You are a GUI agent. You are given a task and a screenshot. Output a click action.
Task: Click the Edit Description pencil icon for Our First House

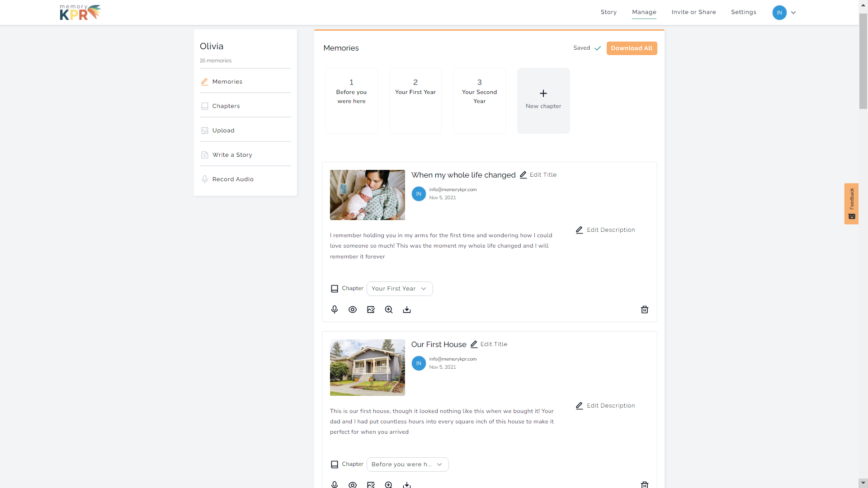click(580, 406)
